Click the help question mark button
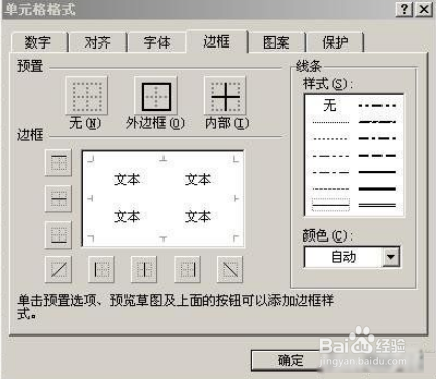Image resolution: width=436 pixels, height=379 pixels. click(x=404, y=9)
